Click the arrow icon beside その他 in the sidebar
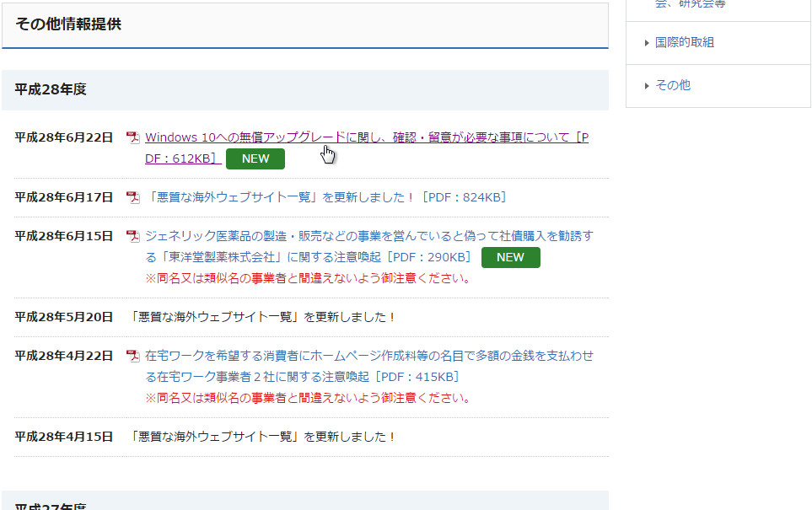Screen dimensions: 812x510 coord(646,85)
